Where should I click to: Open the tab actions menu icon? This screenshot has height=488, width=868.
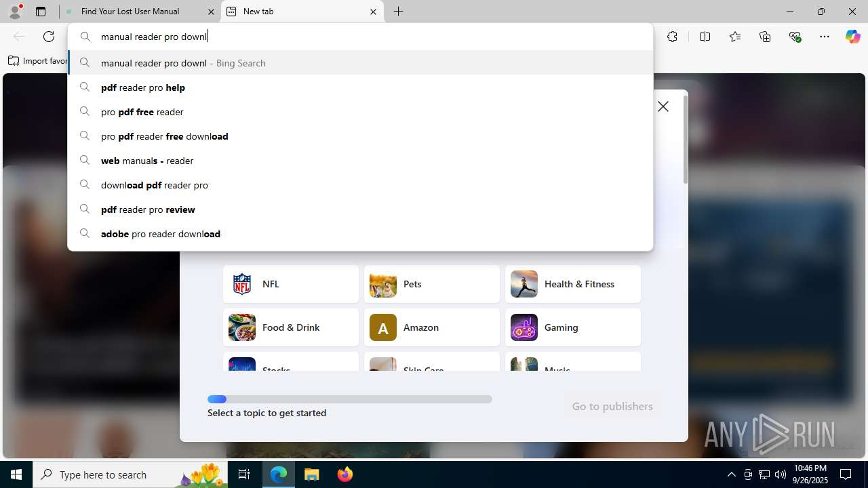[41, 12]
